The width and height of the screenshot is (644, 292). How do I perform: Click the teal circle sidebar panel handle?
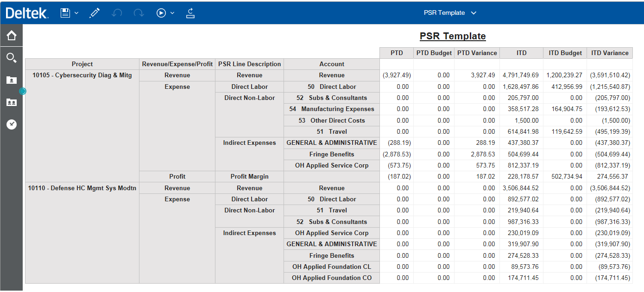point(23,91)
